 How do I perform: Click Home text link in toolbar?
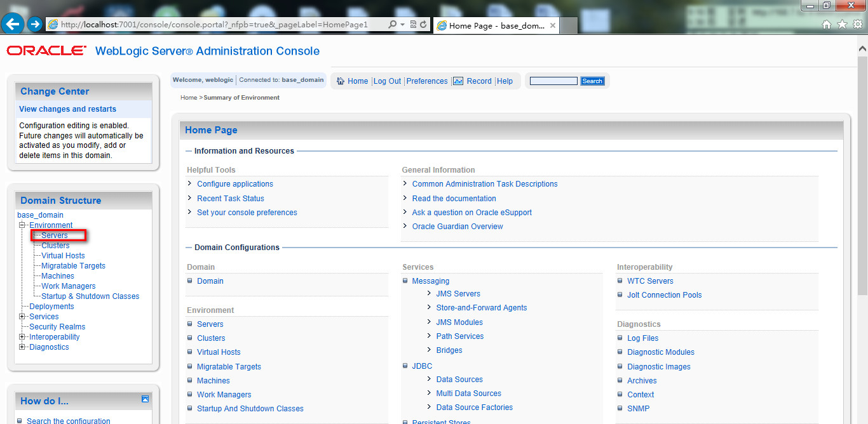coord(358,81)
